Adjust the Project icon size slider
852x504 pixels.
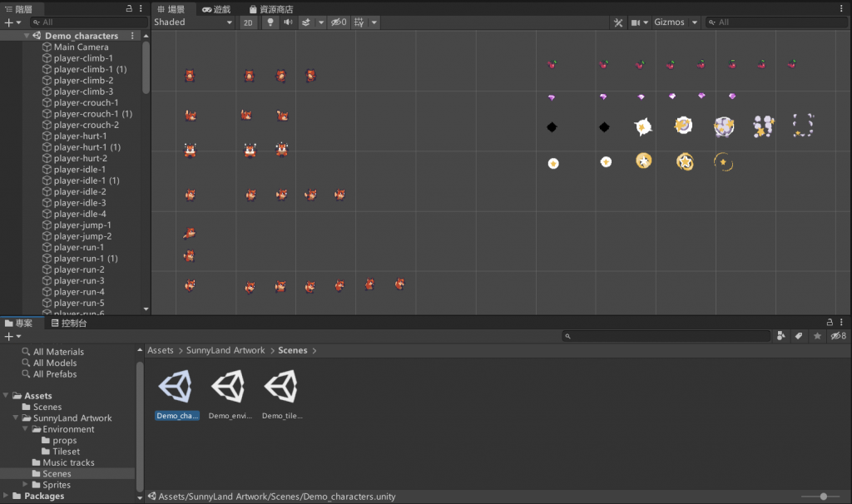pyautogui.click(x=823, y=497)
